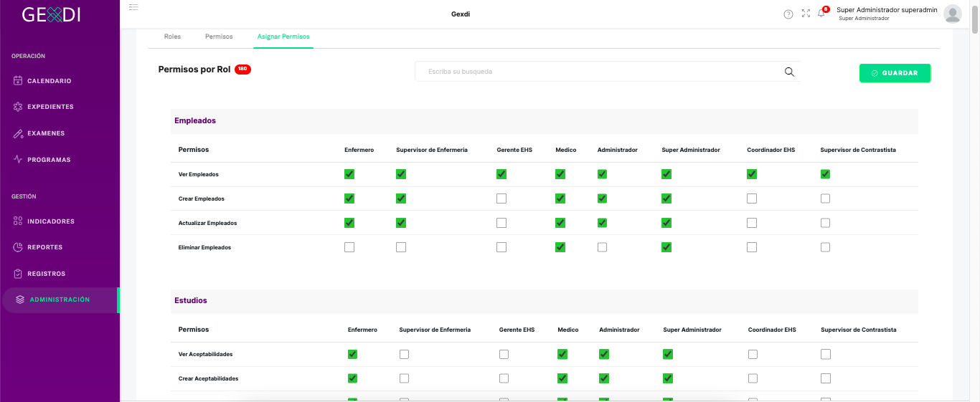Check Crear Aceptabilidades for Supervisor de Contrastista
Viewport: 980px width, 402px height.
tap(826, 378)
